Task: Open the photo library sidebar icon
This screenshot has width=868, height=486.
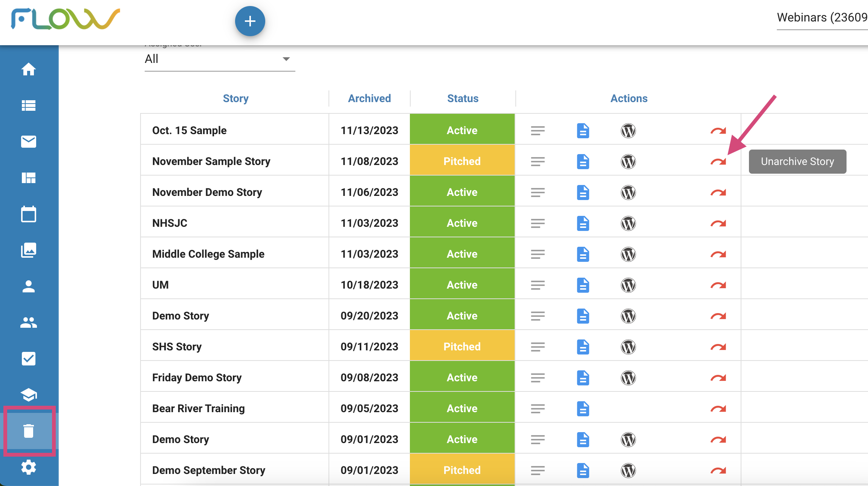Action: point(29,250)
